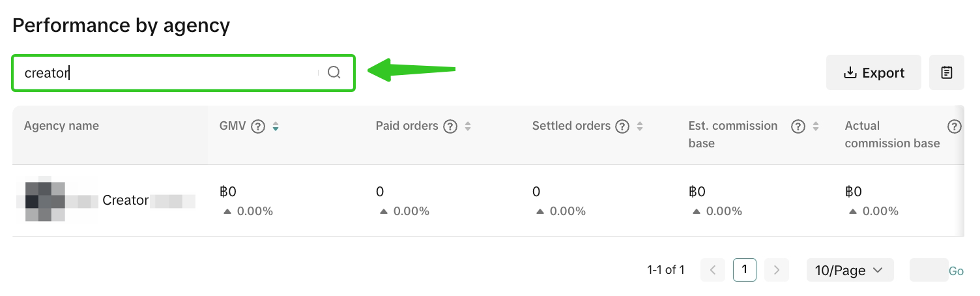Sort table by GMV
This screenshot has height=296, width=980.
276,126
